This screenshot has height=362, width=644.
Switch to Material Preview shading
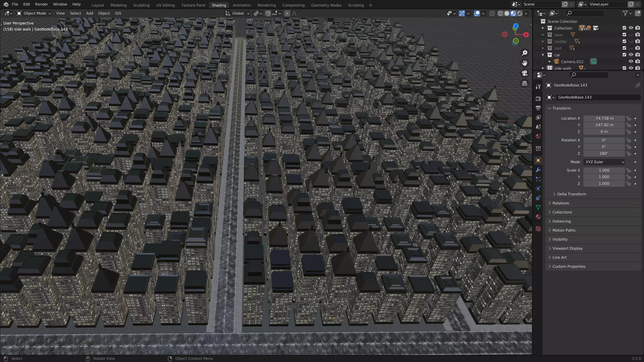(x=513, y=13)
